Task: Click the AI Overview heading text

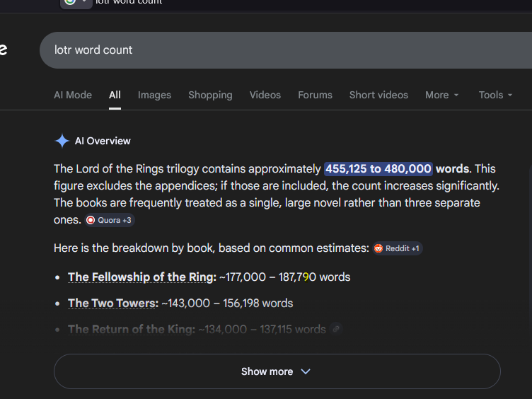Action: (x=103, y=141)
